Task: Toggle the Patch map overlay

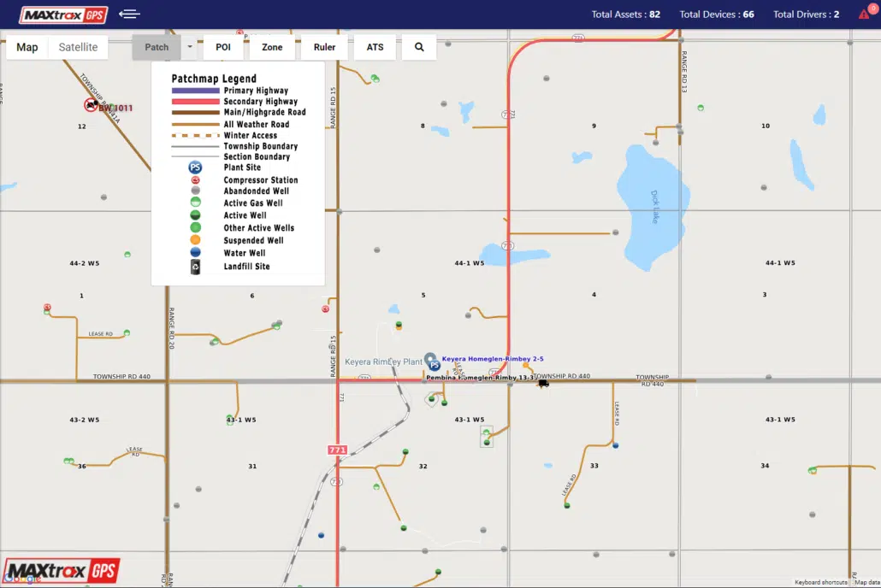Action: (157, 47)
